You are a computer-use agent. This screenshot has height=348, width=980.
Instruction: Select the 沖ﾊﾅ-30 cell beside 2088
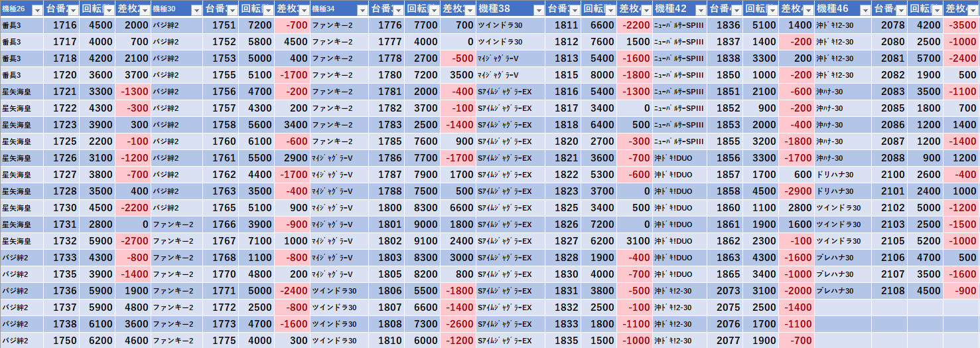(x=843, y=158)
